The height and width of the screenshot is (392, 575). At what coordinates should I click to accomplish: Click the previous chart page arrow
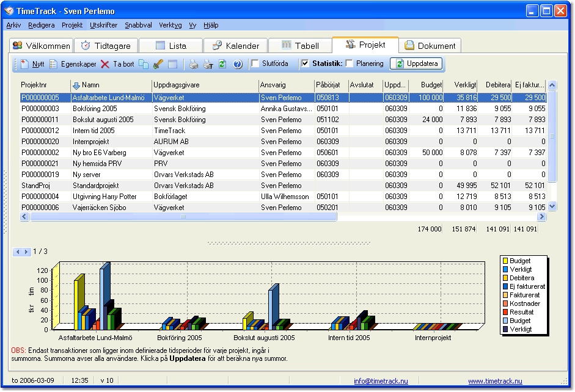(x=18, y=252)
